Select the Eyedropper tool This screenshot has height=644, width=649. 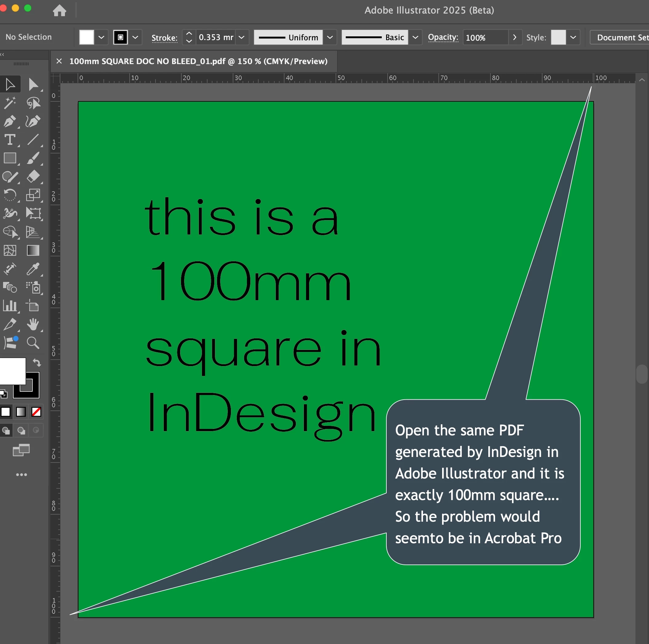click(33, 269)
